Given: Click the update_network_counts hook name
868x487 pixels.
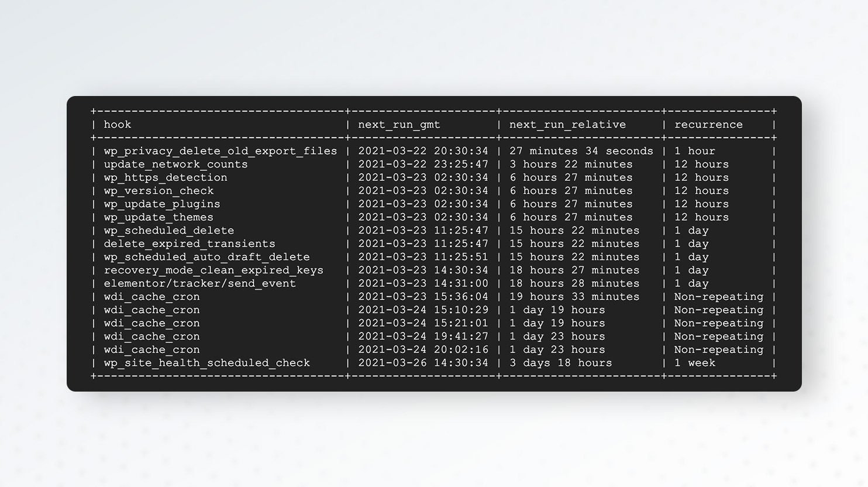Looking at the screenshot, I should 175,164.
